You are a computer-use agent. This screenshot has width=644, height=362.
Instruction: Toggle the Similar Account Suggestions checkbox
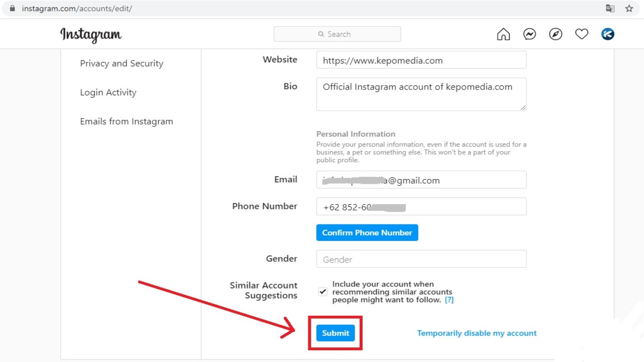click(322, 292)
